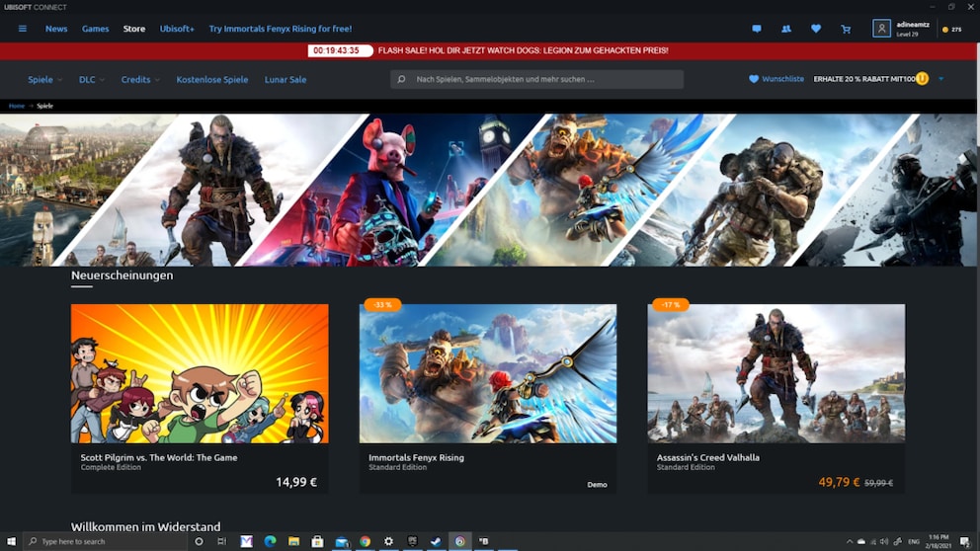
Task: Click the ENG language indicator
Action: click(913, 542)
